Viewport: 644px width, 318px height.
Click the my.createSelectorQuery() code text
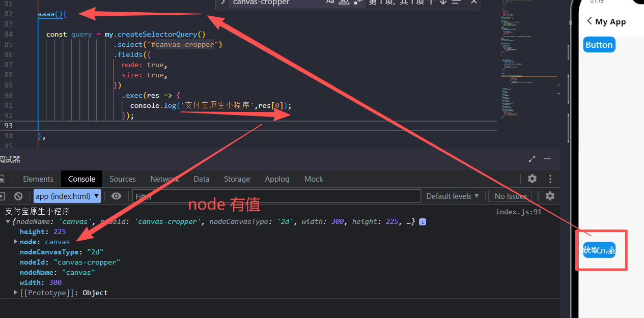155,34
